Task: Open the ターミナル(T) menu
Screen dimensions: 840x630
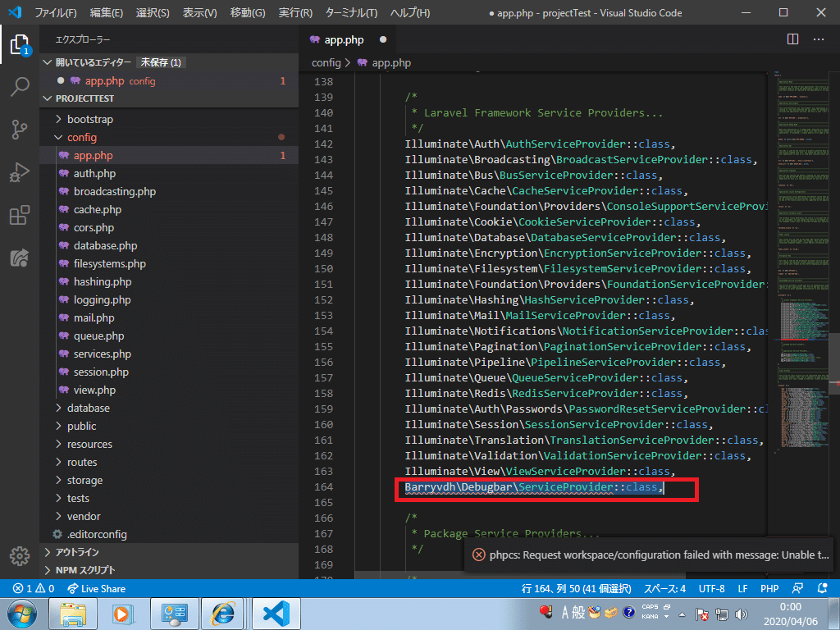Action: tap(351, 12)
